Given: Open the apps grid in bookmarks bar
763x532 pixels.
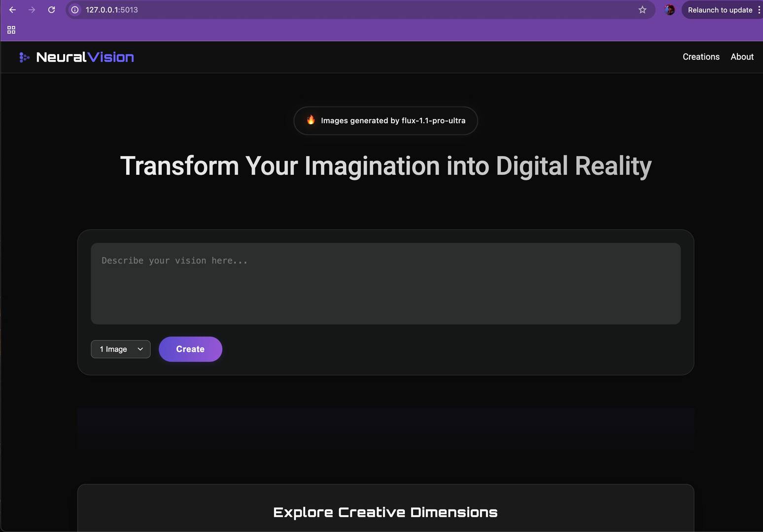Looking at the screenshot, I should (x=11, y=30).
